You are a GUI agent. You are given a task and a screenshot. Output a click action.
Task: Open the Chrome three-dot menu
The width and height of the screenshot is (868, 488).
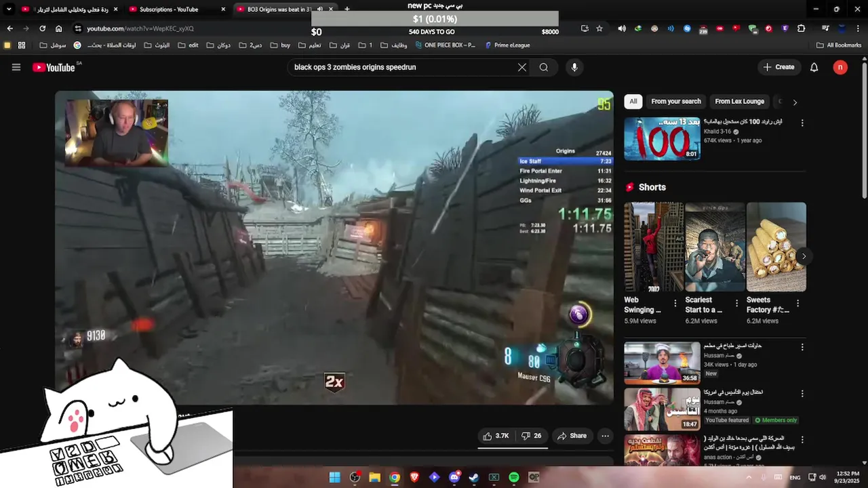(x=858, y=28)
